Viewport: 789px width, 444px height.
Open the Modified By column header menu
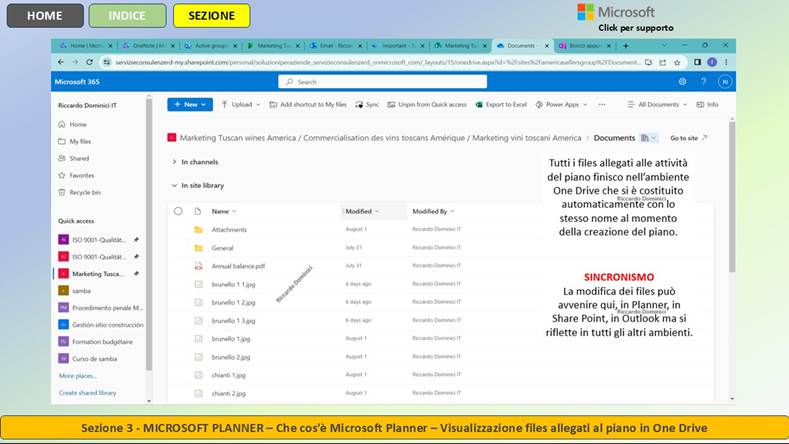[433, 211]
